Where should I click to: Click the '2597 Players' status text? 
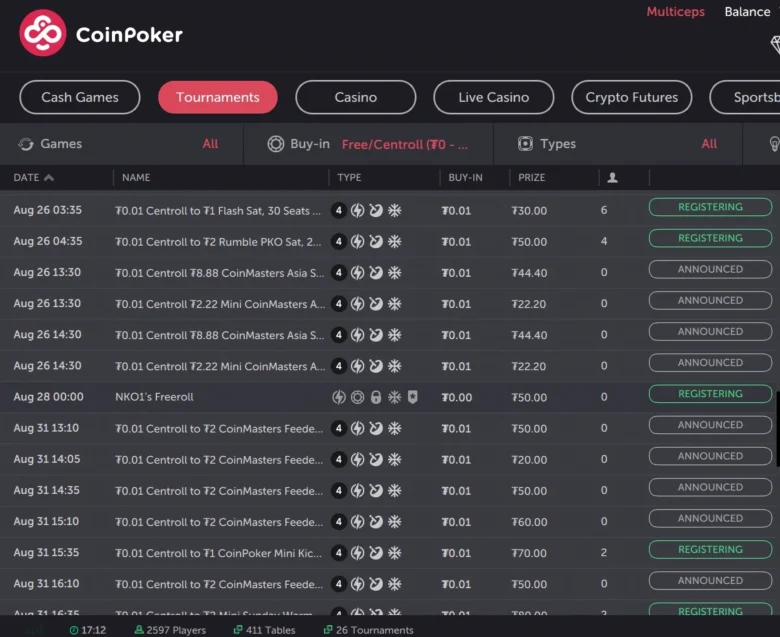tap(176, 630)
